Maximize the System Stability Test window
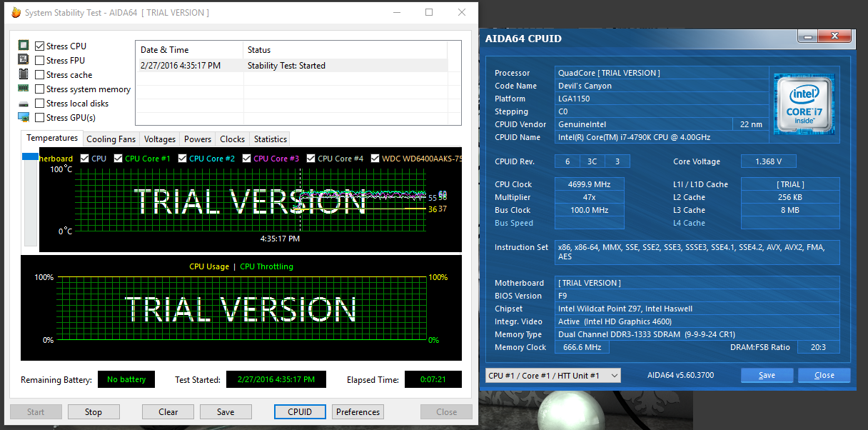This screenshot has height=430, width=868. (x=429, y=12)
